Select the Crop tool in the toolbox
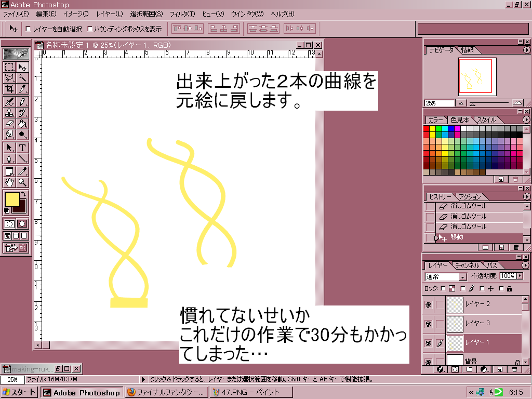This screenshot has width=532, height=399. pos(9,88)
